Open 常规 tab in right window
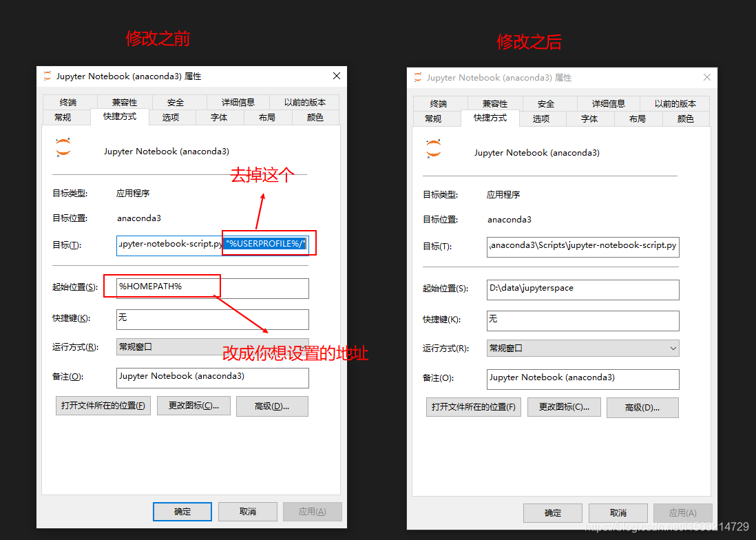756x540 pixels. [x=437, y=118]
